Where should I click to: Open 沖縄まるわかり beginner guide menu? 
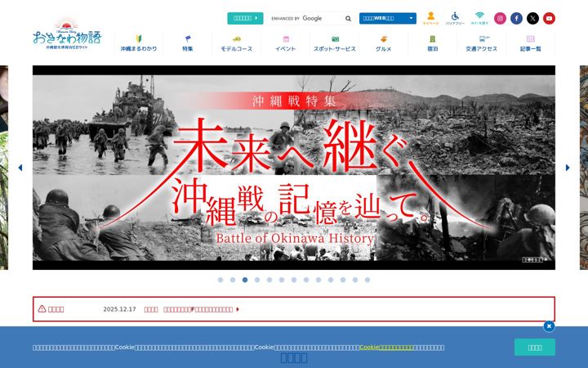coord(139,43)
